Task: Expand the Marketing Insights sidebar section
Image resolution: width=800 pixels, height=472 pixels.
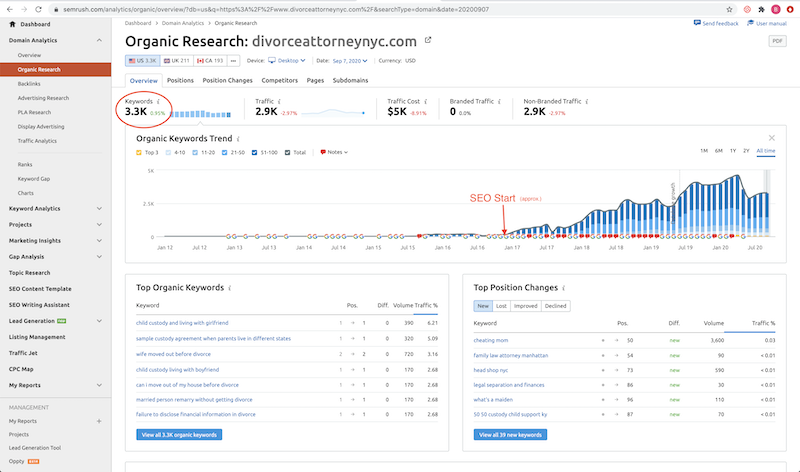Action: [99, 241]
